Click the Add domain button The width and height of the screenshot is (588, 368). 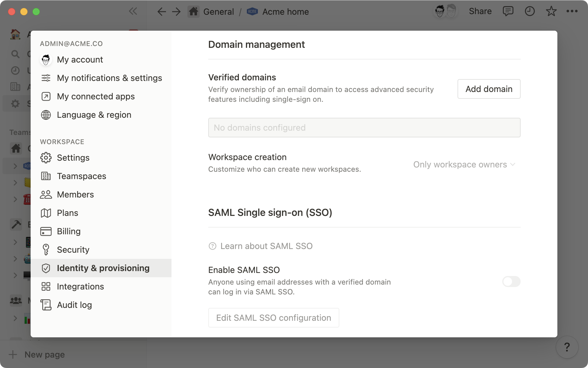(x=488, y=89)
